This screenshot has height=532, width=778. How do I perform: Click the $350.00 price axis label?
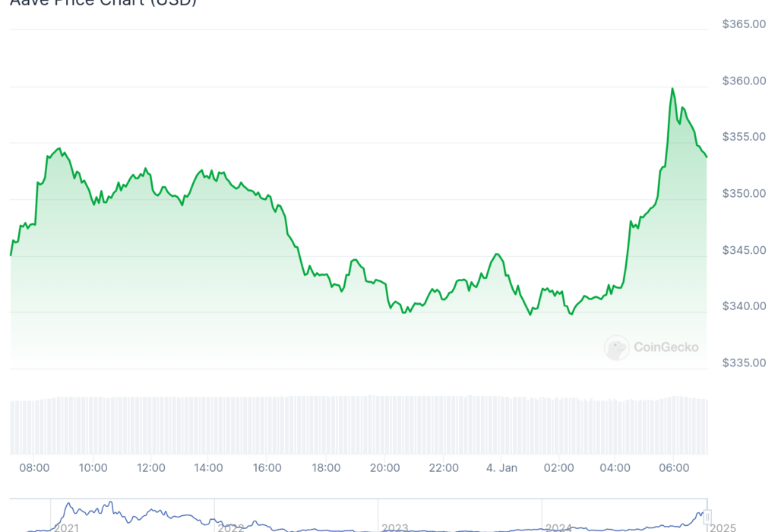pos(744,194)
